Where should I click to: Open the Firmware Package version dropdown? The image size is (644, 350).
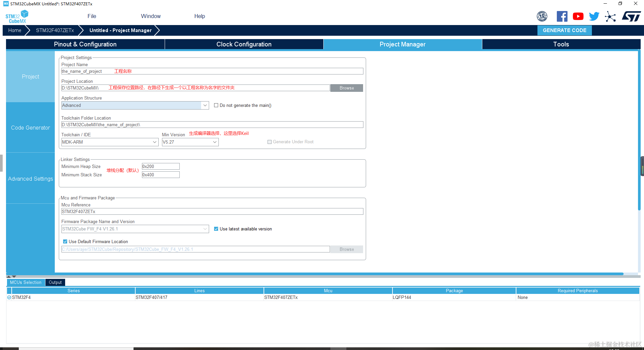[135, 229]
